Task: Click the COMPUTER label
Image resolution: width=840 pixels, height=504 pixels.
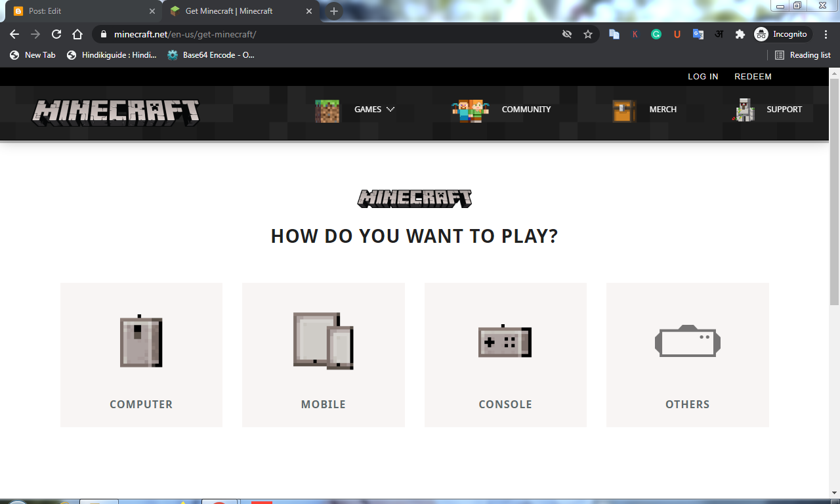Action: pos(141,404)
